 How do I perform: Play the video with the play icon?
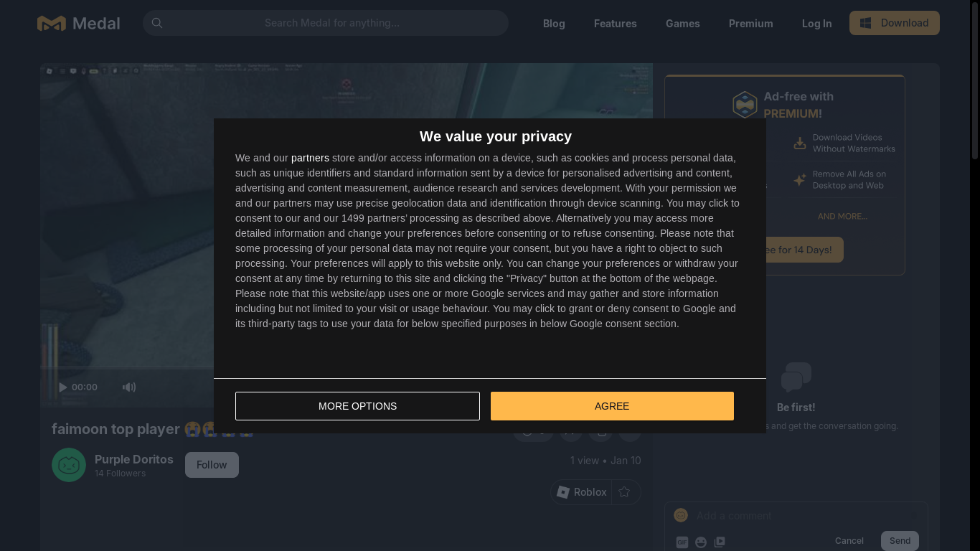pos(63,387)
